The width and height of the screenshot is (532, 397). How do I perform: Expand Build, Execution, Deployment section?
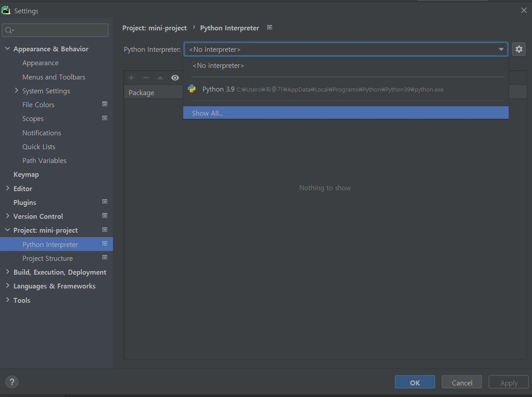pos(8,272)
